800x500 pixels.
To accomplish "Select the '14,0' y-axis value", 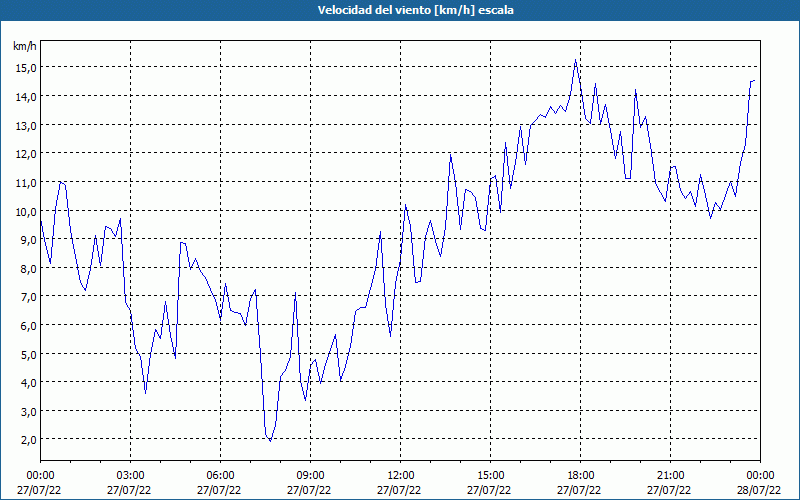I will [26, 96].
